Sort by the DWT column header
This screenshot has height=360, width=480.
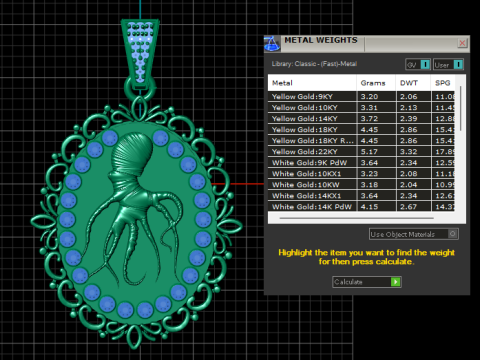pyautogui.click(x=413, y=83)
